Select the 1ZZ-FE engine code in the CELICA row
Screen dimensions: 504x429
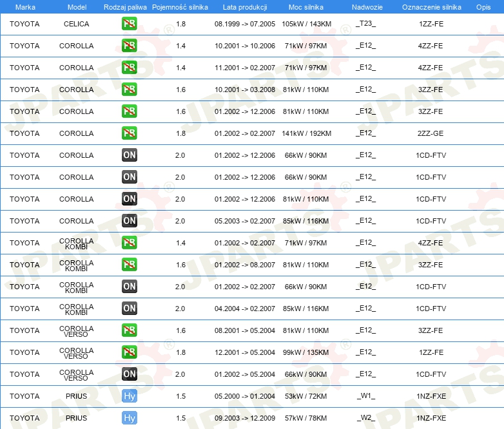click(x=431, y=24)
